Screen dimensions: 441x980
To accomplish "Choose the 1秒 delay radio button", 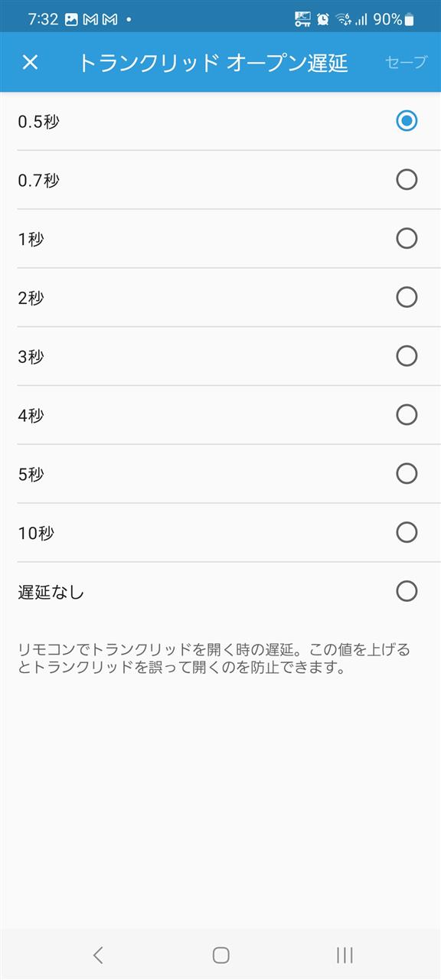I will click(407, 238).
